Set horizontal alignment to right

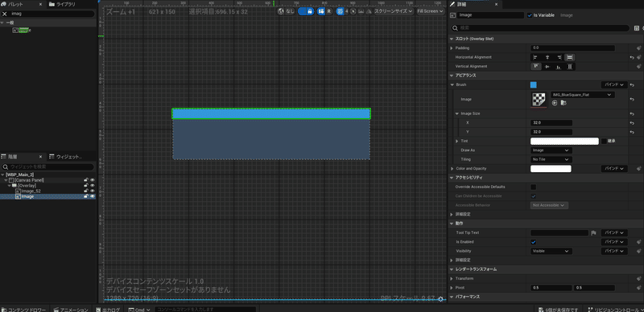tap(559, 57)
